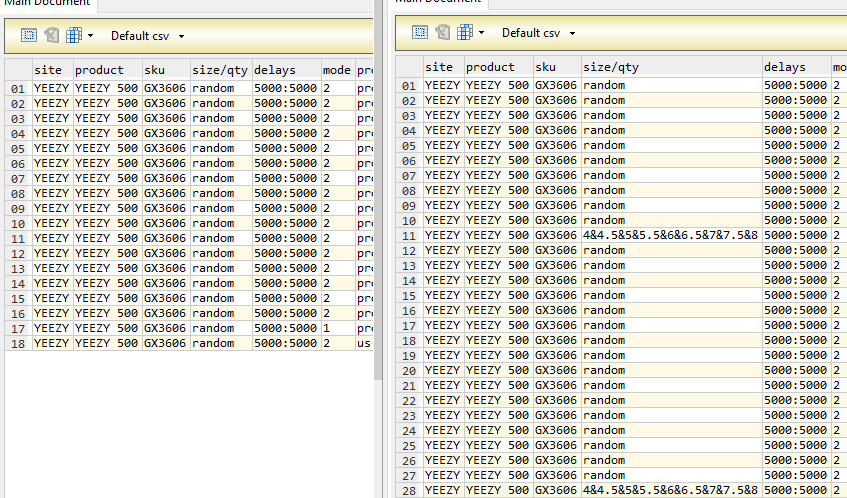Viewport: 847px width, 498px height.
Task: Click 5000:5000 delays cell in left pane row 12
Action: click(x=286, y=253)
